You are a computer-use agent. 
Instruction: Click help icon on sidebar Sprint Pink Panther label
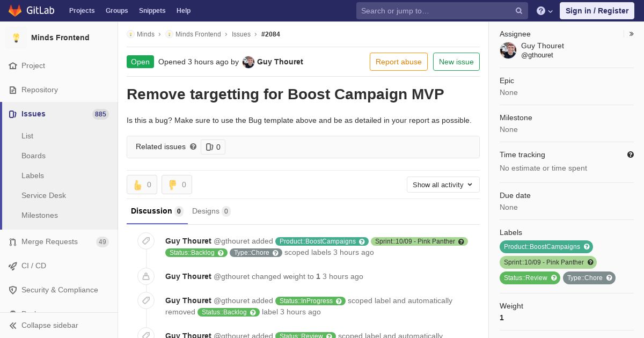click(590, 262)
